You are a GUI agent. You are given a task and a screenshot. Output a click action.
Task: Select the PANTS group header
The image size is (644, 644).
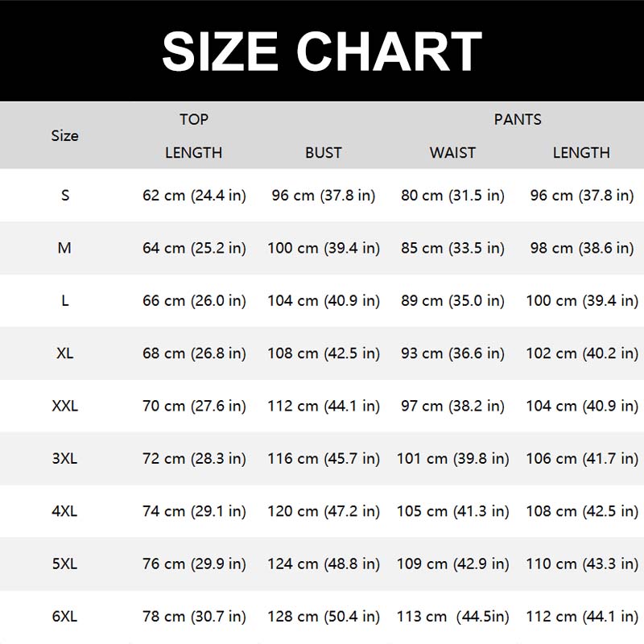pyautogui.click(x=518, y=119)
